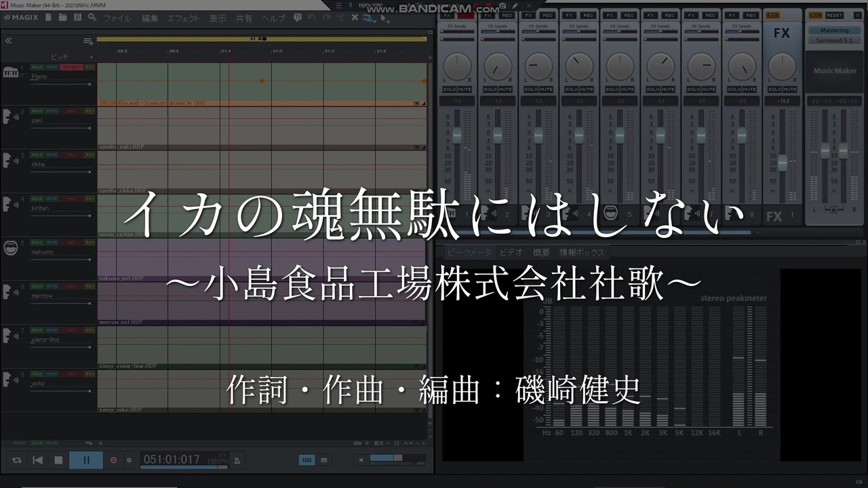
Task: Save project using the floppy disk icon
Action: [78, 18]
